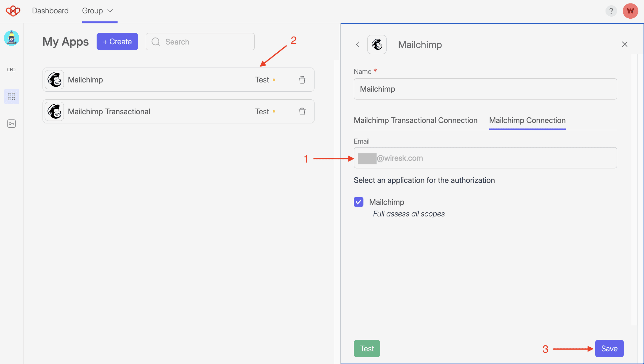
Task: Edit the Name input field
Action: [485, 89]
